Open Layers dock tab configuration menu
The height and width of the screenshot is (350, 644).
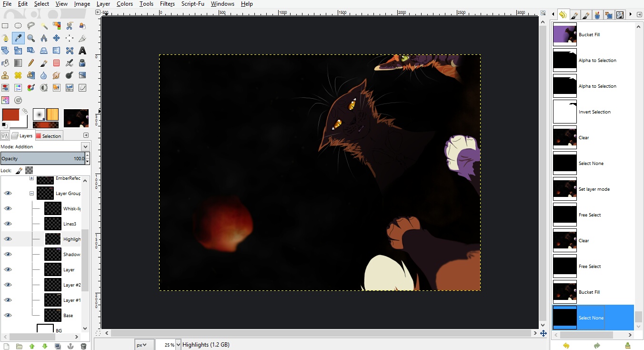tap(86, 135)
